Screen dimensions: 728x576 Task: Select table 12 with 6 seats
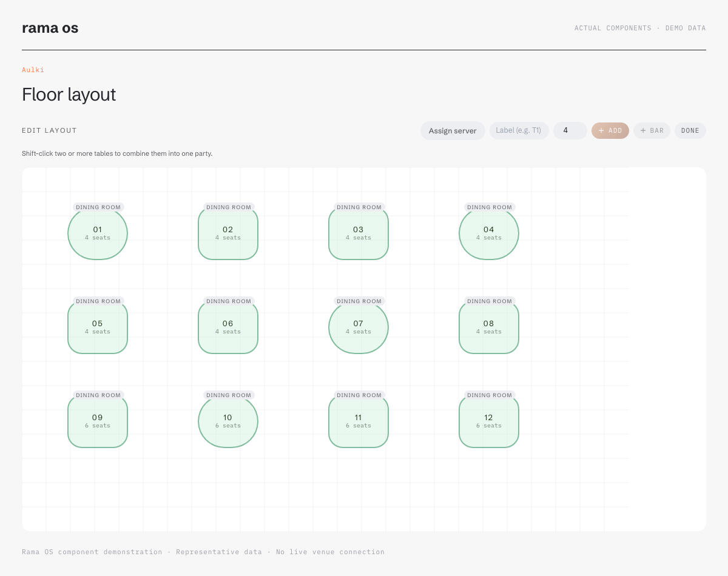[x=489, y=421]
